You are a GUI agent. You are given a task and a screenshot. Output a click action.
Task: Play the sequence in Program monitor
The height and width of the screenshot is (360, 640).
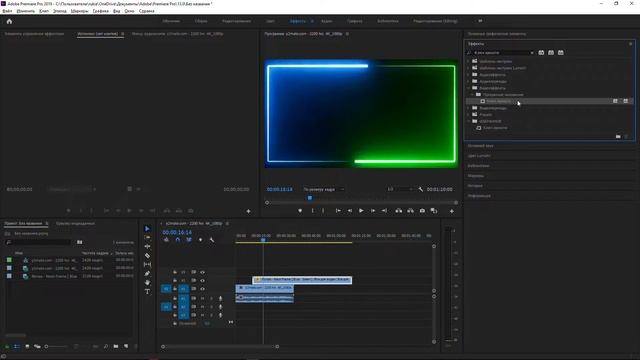click(361, 211)
